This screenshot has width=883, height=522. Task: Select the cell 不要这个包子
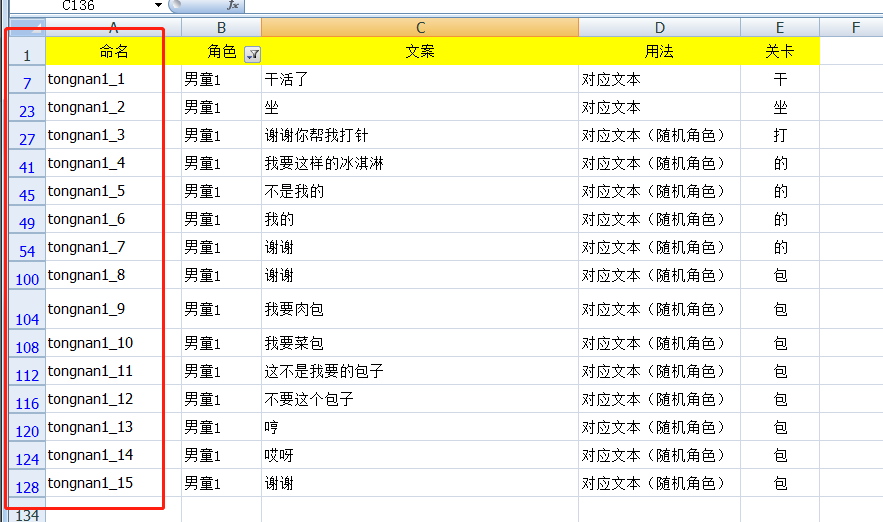click(x=420, y=399)
